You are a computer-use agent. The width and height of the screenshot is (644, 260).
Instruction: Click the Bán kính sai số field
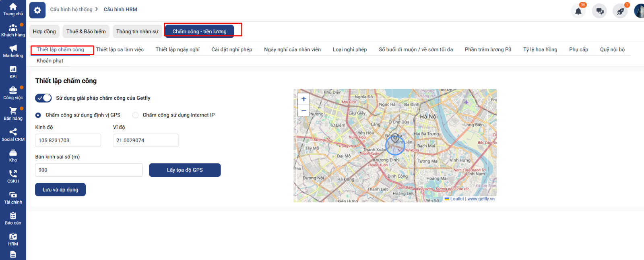pos(89,170)
